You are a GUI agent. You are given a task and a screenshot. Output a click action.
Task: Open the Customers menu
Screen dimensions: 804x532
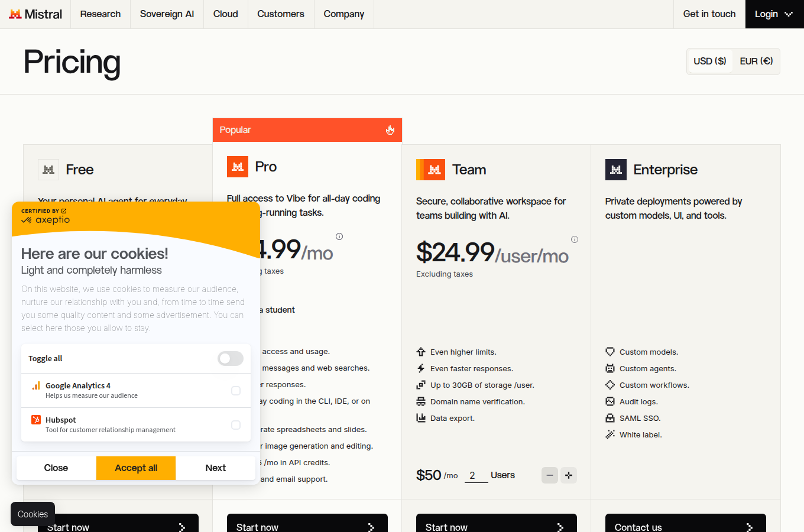point(281,14)
